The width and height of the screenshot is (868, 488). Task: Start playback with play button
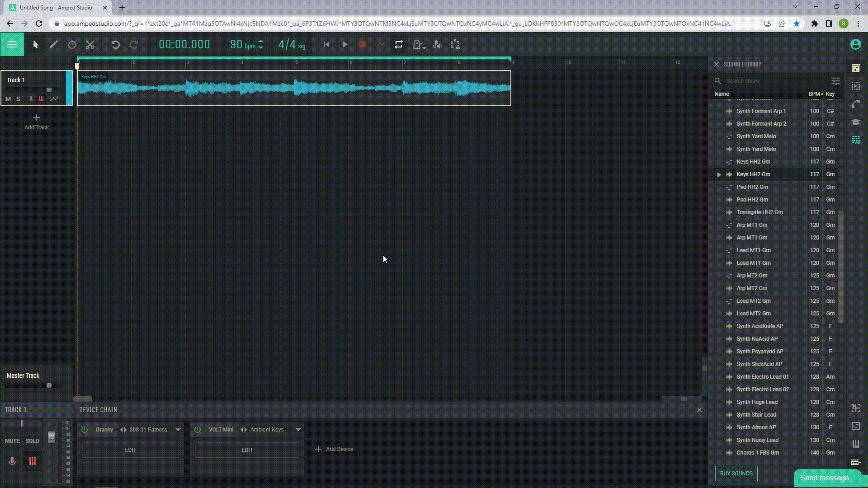coord(344,44)
